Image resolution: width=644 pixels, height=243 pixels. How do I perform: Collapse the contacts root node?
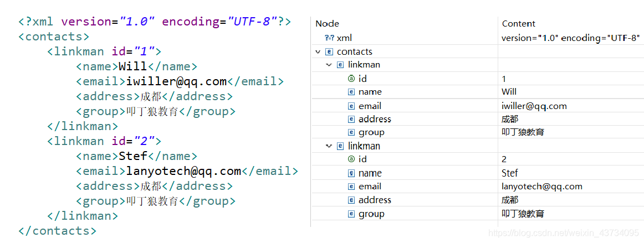coord(318,52)
